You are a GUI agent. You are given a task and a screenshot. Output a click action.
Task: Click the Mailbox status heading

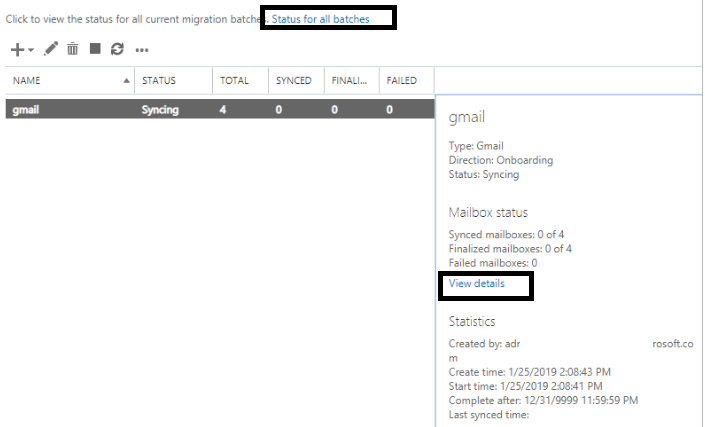(x=488, y=212)
